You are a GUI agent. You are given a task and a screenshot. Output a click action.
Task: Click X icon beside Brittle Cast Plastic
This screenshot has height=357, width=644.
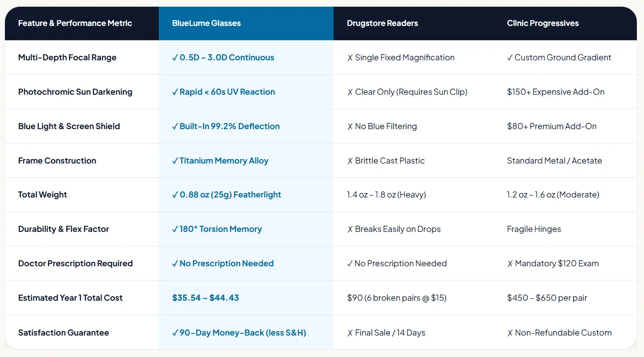coord(350,161)
